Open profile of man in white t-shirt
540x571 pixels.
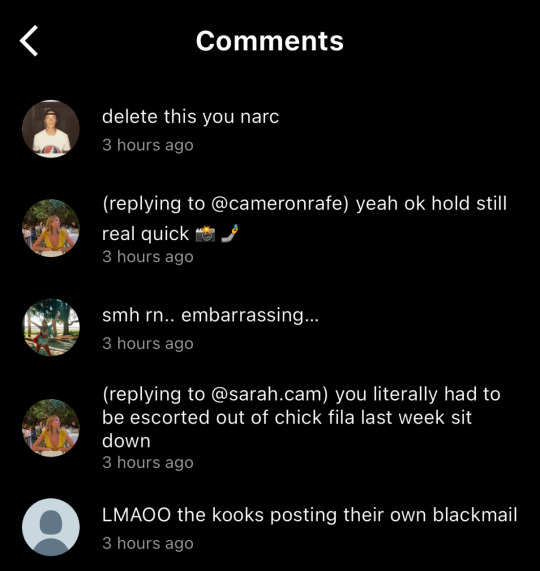pyautogui.click(x=51, y=129)
